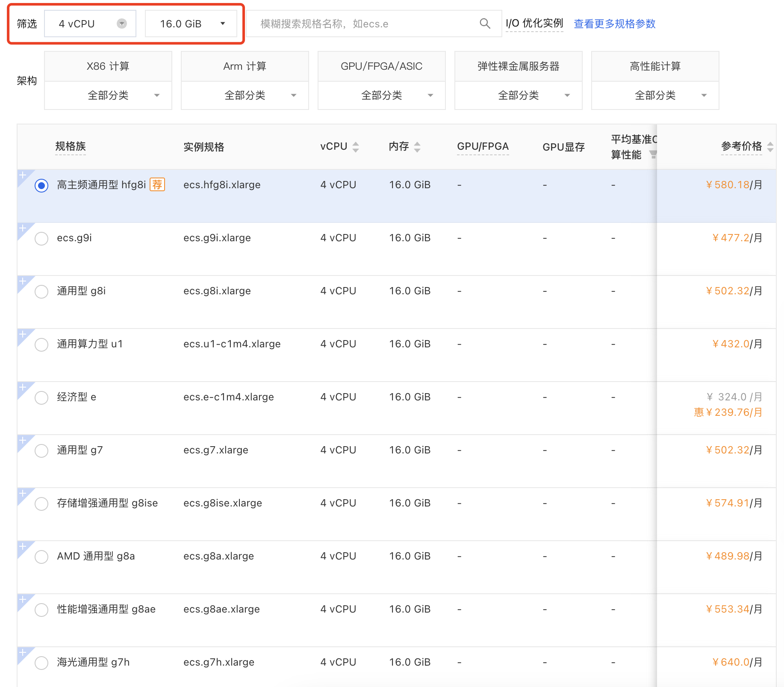
Task: Open the 16.0 GiB memory filter dropdown
Action: click(x=191, y=24)
